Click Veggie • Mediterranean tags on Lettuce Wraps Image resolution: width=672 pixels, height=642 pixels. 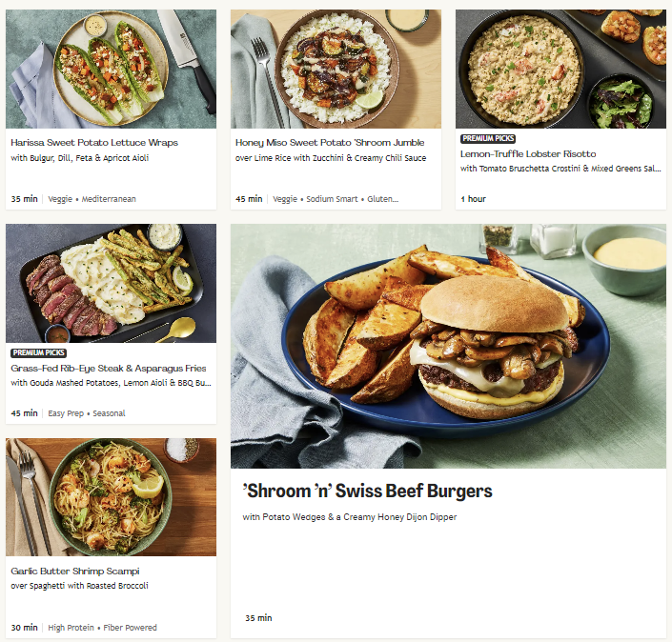click(92, 199)
